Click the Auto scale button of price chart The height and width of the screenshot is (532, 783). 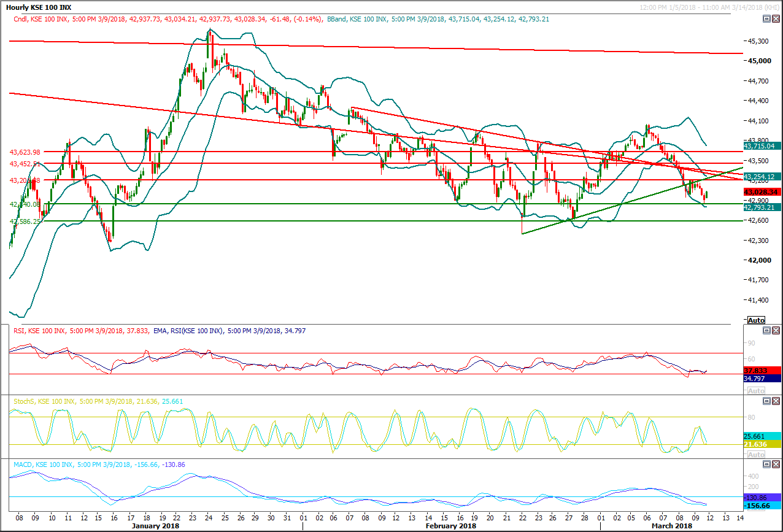756,320
